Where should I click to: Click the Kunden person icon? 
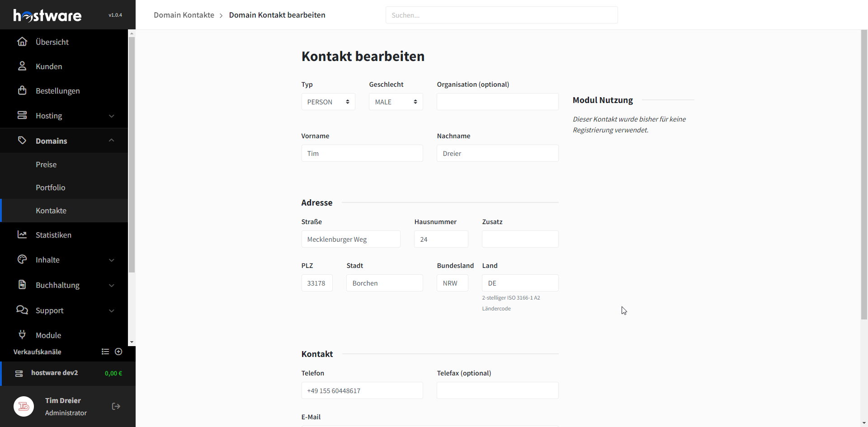[x=22, y=66]
